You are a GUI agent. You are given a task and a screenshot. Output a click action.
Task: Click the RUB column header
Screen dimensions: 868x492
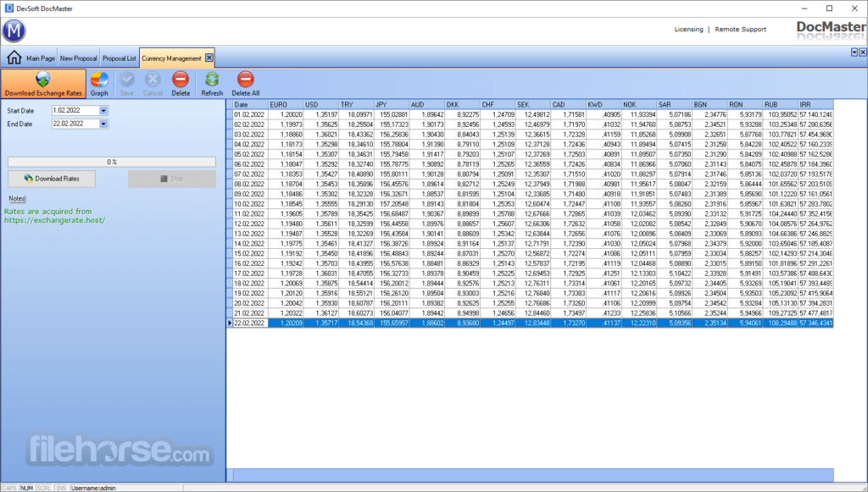(781, 104)
